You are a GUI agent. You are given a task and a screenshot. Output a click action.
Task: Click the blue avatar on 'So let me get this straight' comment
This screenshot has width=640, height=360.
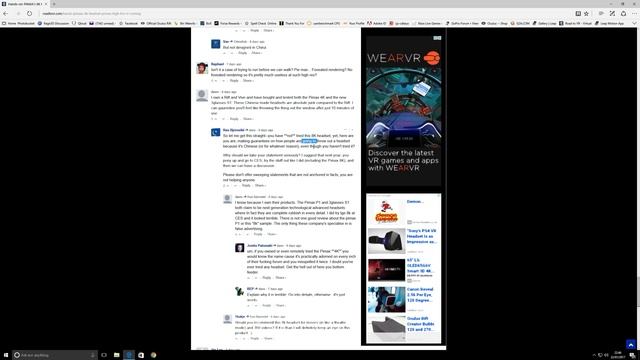coord(216,133)
